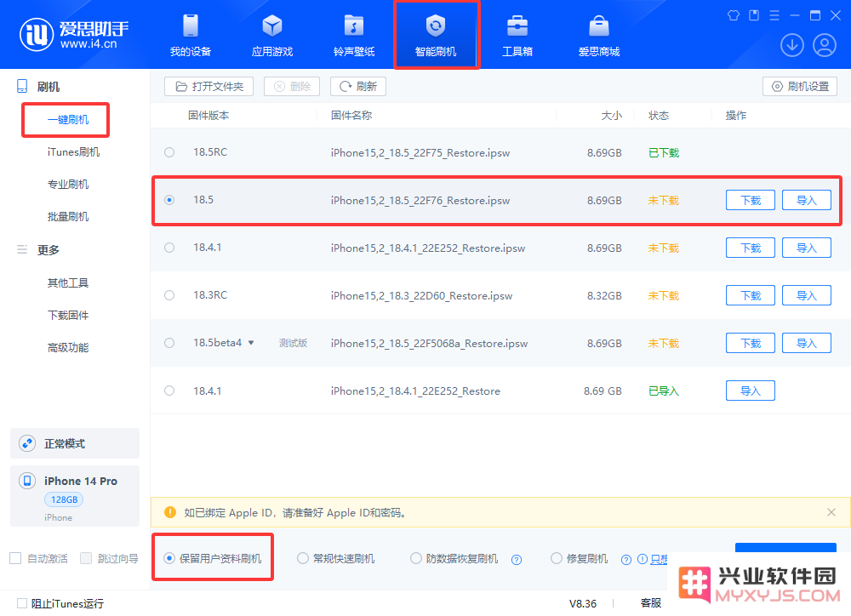
Task: Go to 铃声壁纸 ringtones and wallpapers
Action: [354, 35]
